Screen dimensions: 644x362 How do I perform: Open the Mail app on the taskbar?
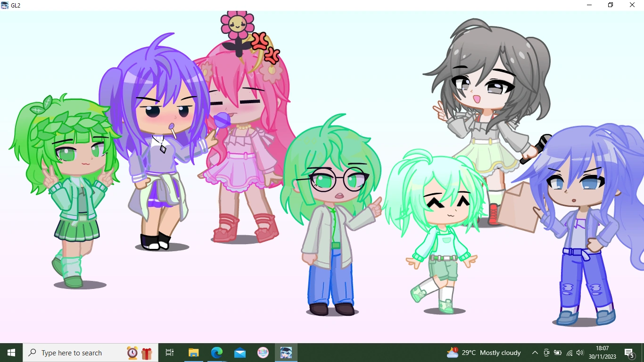tap(239, 352)
